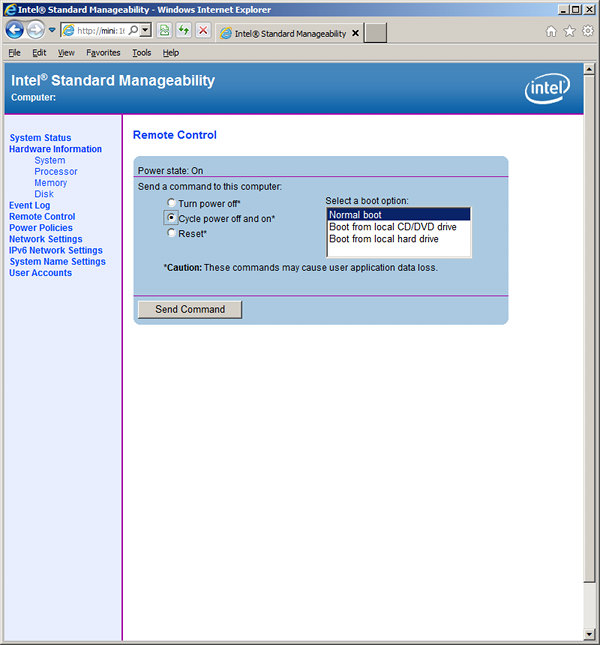This screenshot has width=600, height=645.
Task: Open the Memory link
Action: (x=51, y=183)
